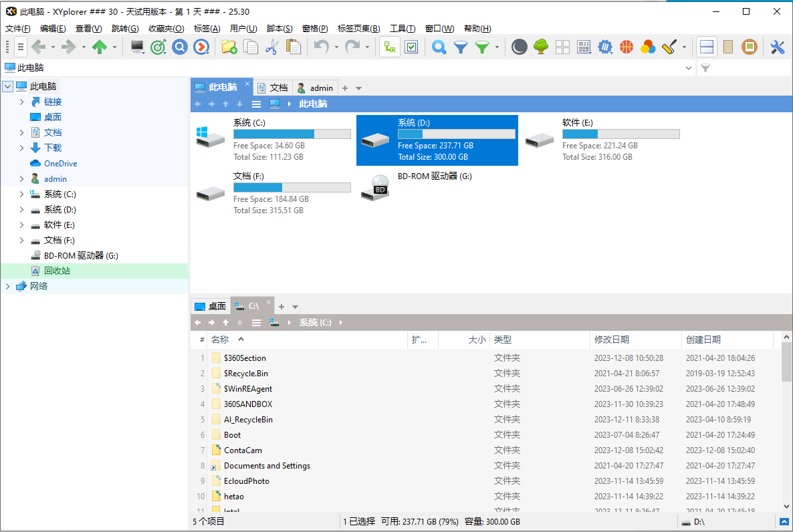Click the scissors Cut icon
The image size is (793, 532).
tap(271, 47)
